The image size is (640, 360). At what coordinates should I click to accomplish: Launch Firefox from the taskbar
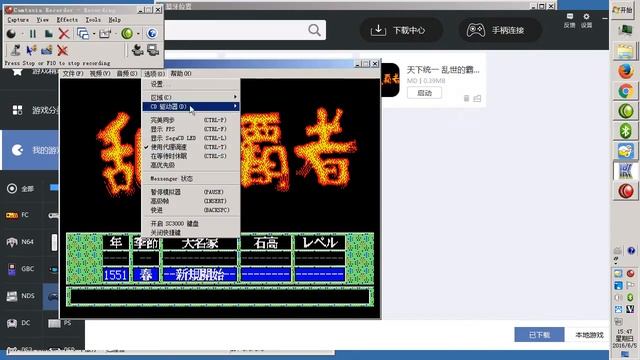point(625,71)
